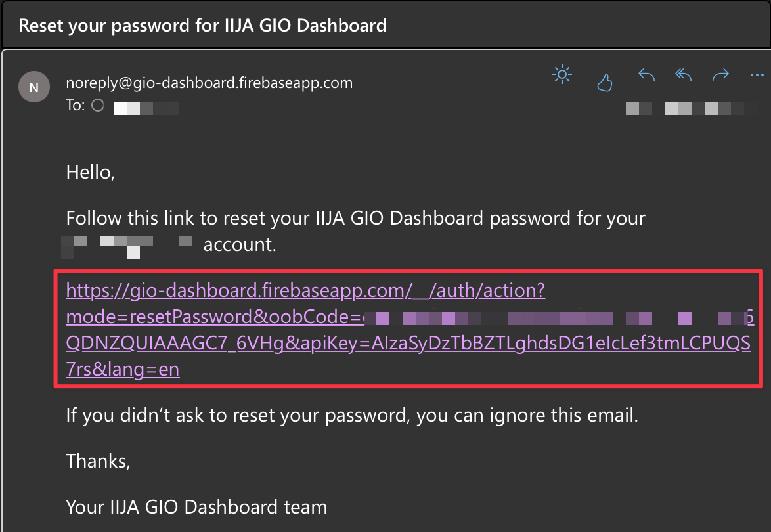The image size is (771, 532).
Task: Like the message with thumbs up icon
Action: pos(604,82)
